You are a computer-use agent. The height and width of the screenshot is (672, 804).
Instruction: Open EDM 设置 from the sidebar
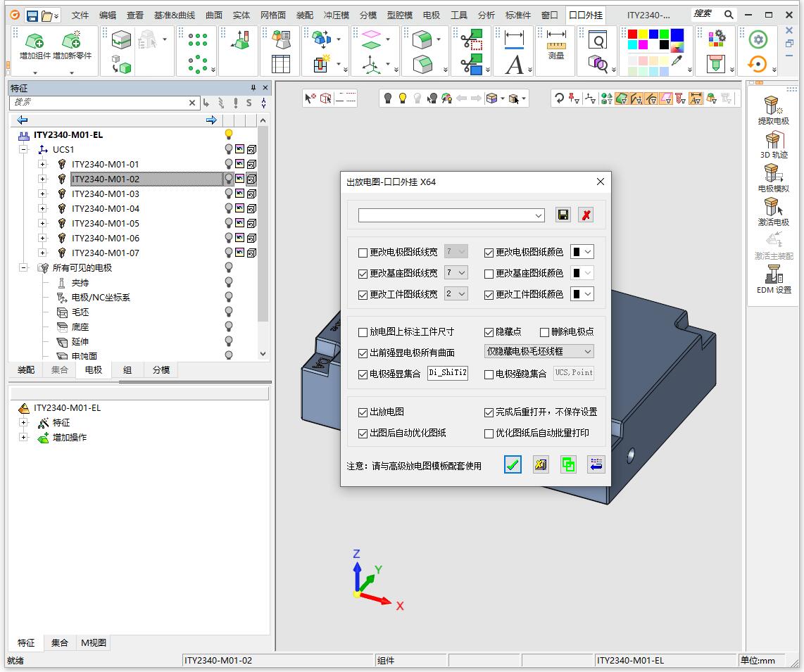tap(773, 279)
